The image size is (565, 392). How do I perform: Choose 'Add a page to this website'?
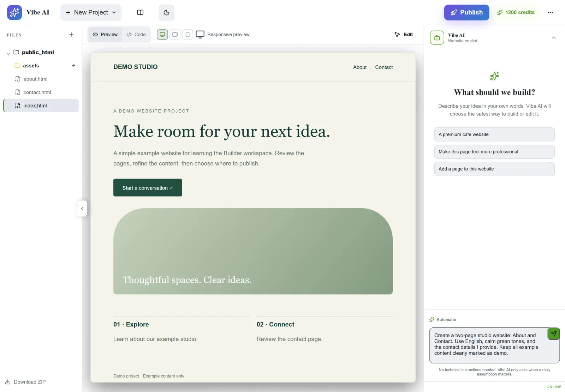point(494,169)
